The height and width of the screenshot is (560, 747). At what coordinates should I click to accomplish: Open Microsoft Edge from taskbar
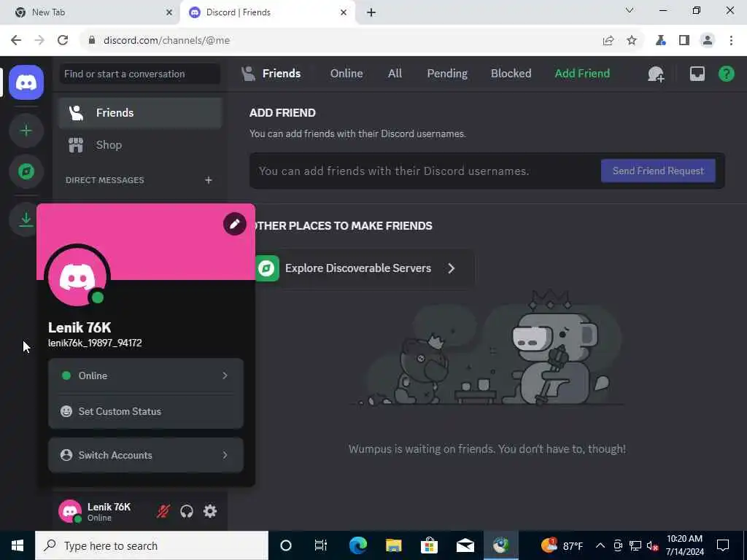click(357, 545)
